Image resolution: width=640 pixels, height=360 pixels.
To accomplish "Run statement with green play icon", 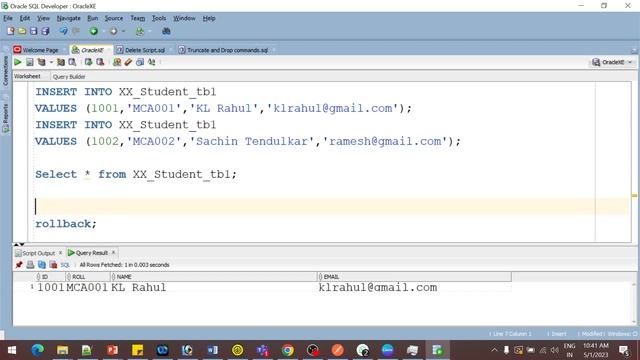I will point(18,62).
